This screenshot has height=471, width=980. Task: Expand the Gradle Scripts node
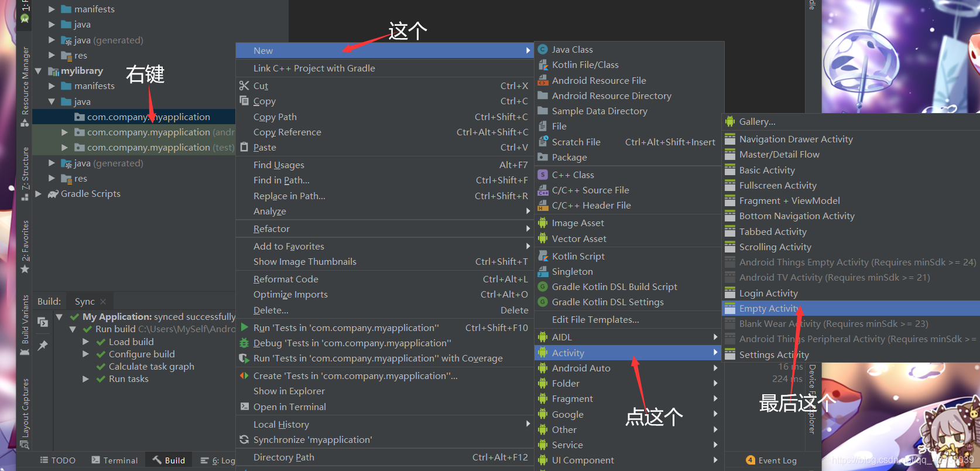pos(38,194)
